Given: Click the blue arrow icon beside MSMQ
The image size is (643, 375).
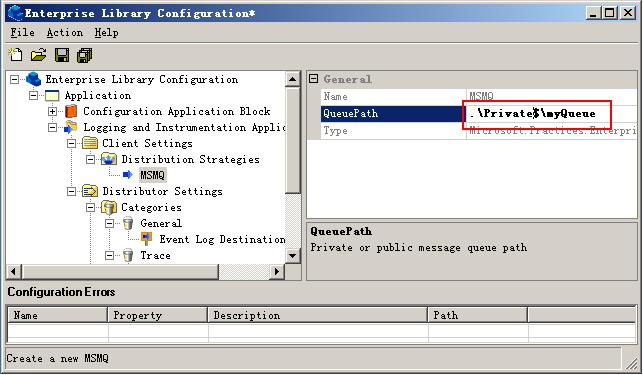Looking at the screenshot, I should 128,175.
